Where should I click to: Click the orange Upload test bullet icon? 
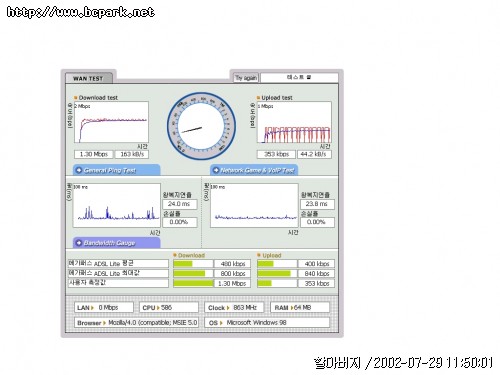coord(258,98)
